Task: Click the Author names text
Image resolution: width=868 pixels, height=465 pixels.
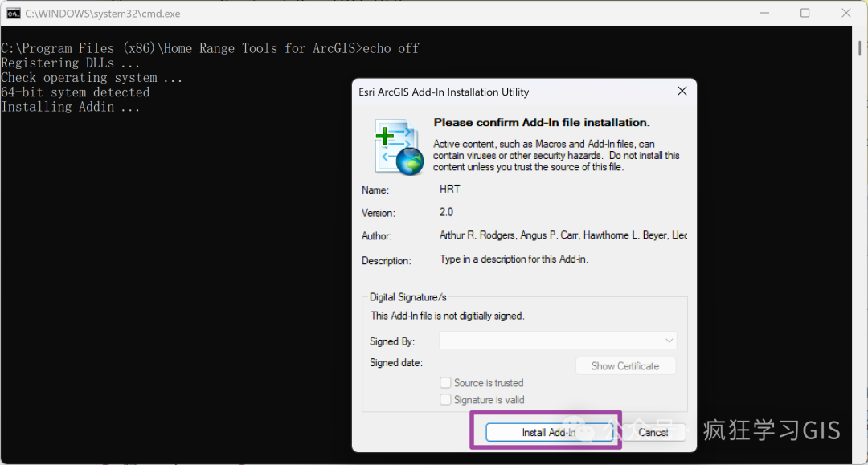Action: click(563, 235)
